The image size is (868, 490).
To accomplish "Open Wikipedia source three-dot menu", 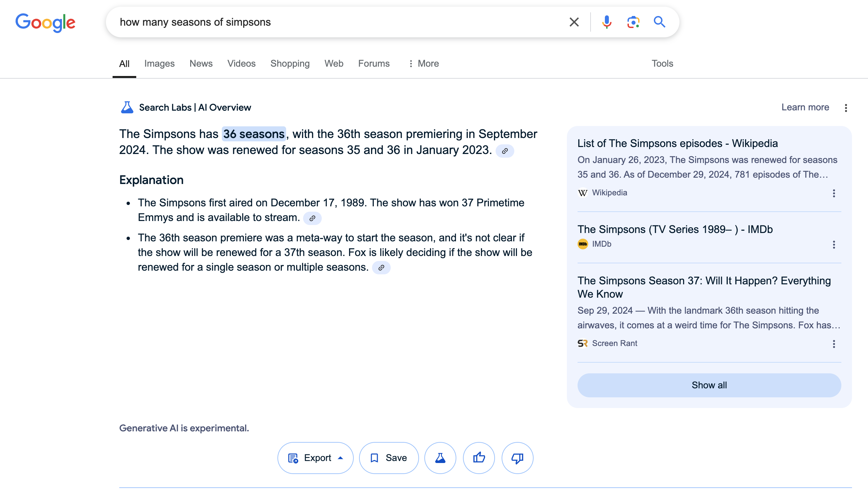I will click(833, 193).
